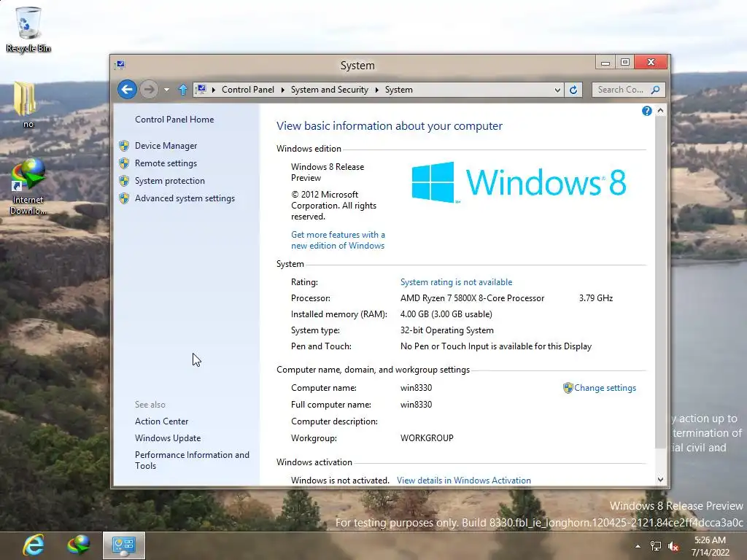
Task: Open Windows Update under See also
Action: (x=168, y=438)
